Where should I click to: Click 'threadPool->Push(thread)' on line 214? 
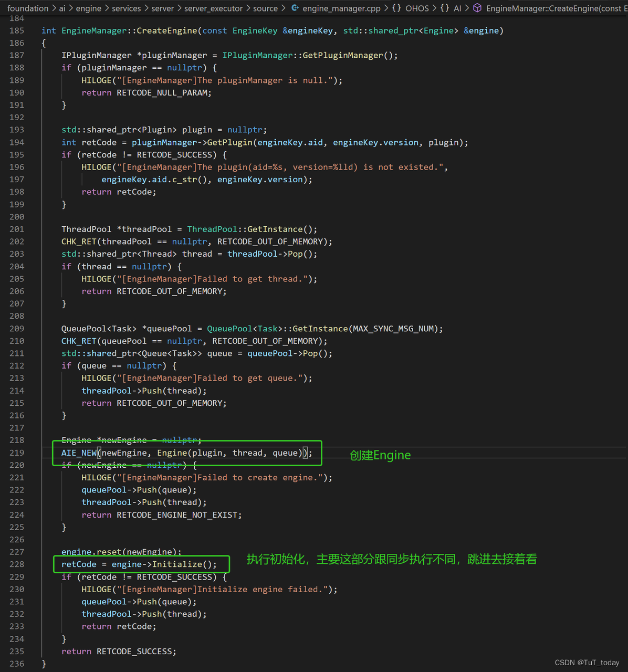pyautogui.click(x=142, y=391)
